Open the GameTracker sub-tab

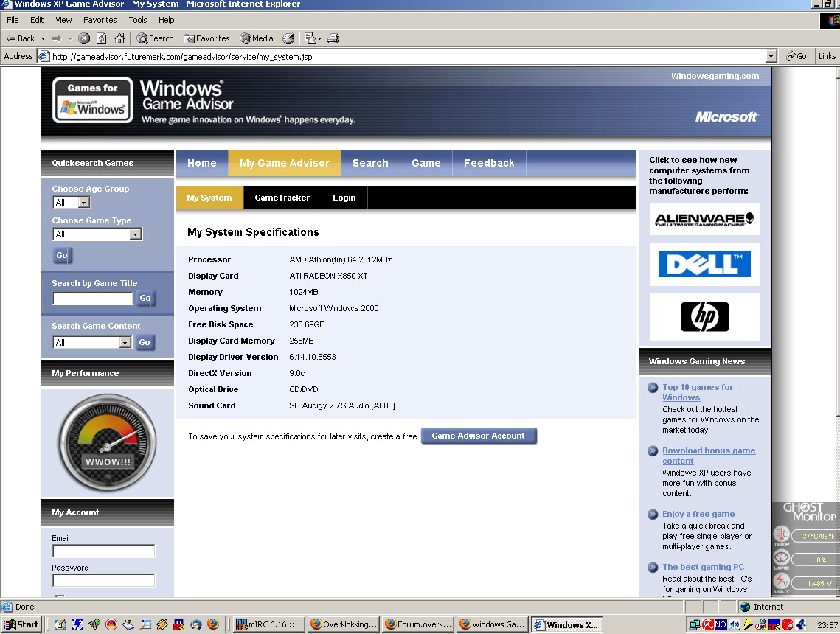282,198
